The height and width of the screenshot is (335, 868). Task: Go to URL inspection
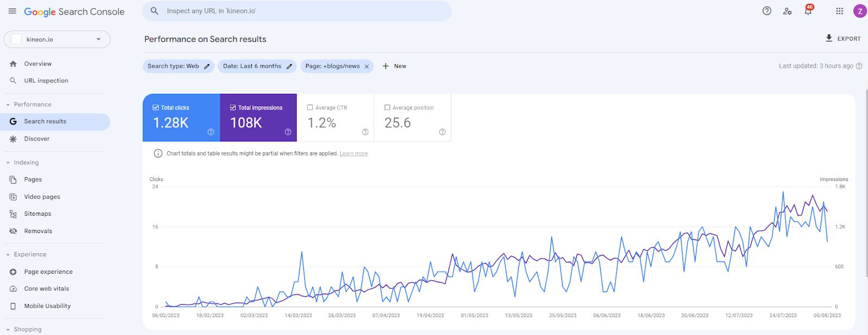point(46,81)
